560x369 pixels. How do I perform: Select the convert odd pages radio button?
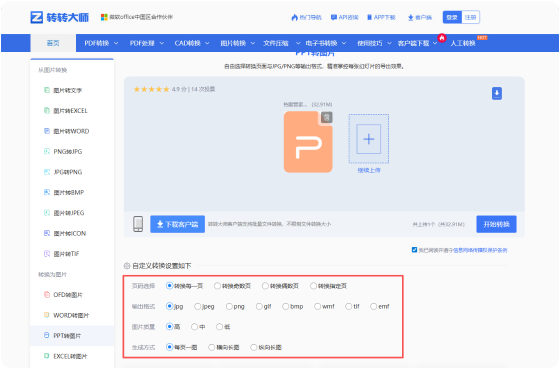pos(218,286)
